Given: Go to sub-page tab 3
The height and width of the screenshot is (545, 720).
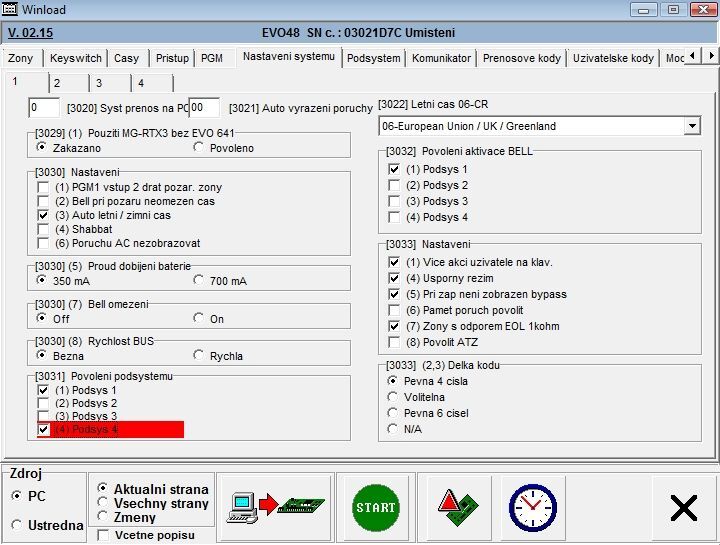Looking at the screenshot, I should pos(98,83).
